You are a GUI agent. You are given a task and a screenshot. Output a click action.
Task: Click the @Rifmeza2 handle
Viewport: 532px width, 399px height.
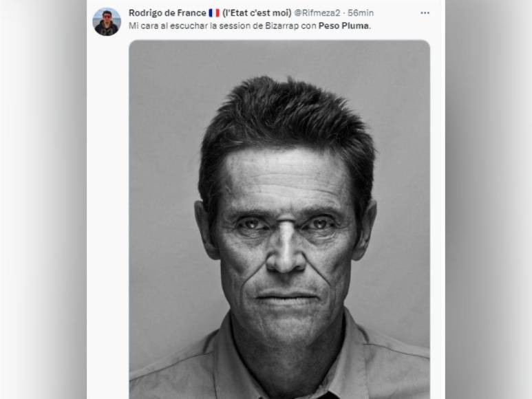[317, 13]
